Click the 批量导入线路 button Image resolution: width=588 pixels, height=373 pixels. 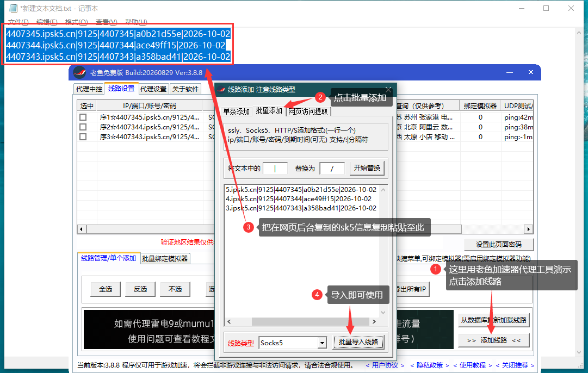pyautogui.click(x=358, y=342)
